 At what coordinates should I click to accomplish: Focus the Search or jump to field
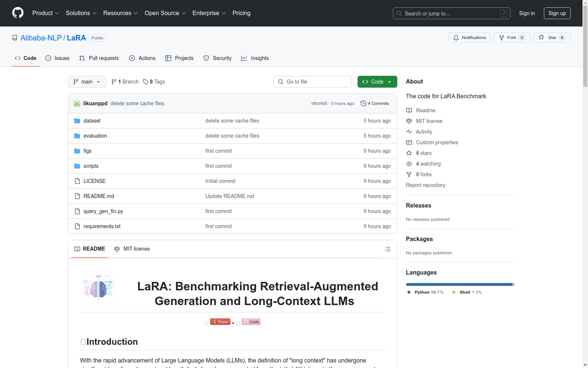pyautogui.click(x=452, y=13)
